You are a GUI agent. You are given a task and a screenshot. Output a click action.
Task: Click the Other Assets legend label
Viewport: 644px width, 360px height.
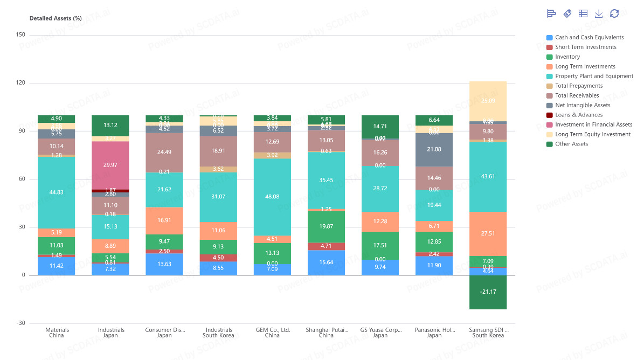tap(571, 144)
